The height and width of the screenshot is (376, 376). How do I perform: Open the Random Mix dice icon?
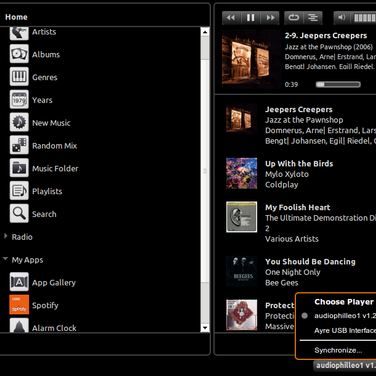click(x=19, y=145)
